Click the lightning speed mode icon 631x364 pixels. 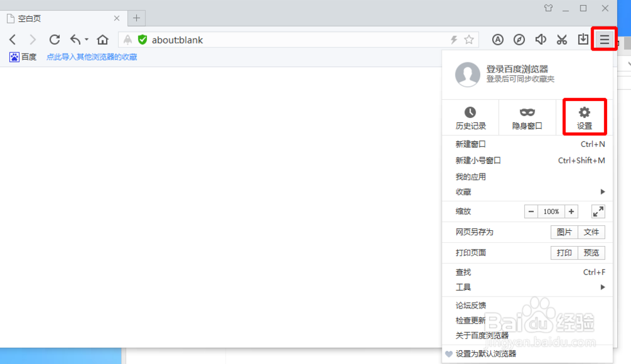pos(454,39)
